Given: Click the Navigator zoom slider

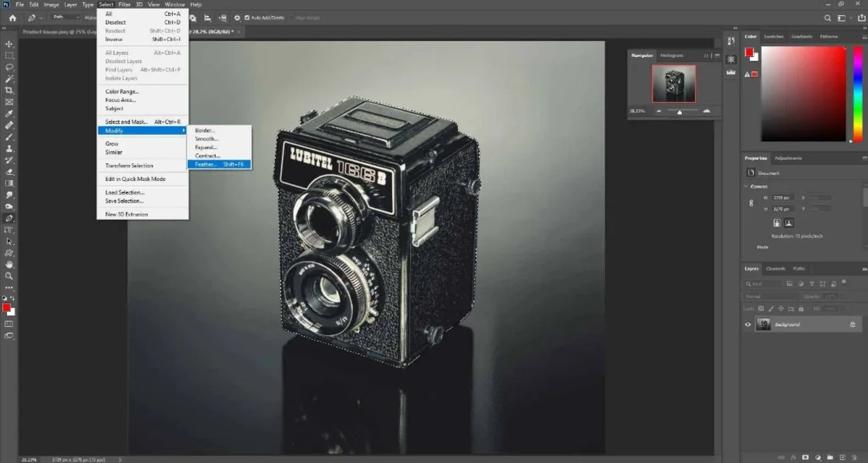Looking at the screenshot, I should coord(678,111).
